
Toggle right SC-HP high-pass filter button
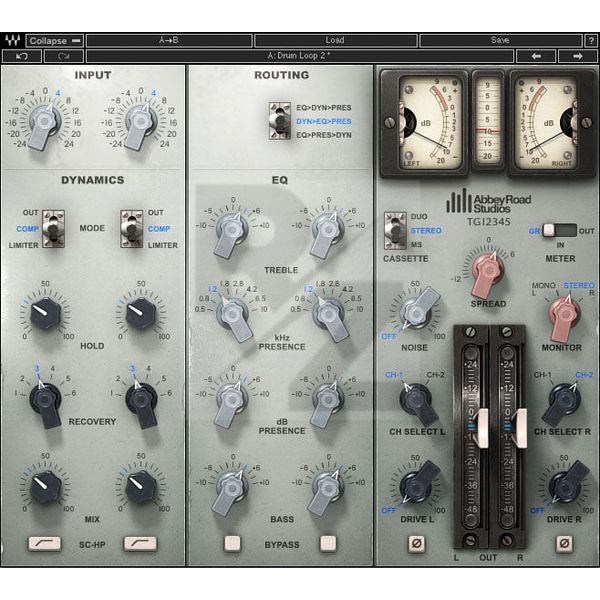click(140, 543)
